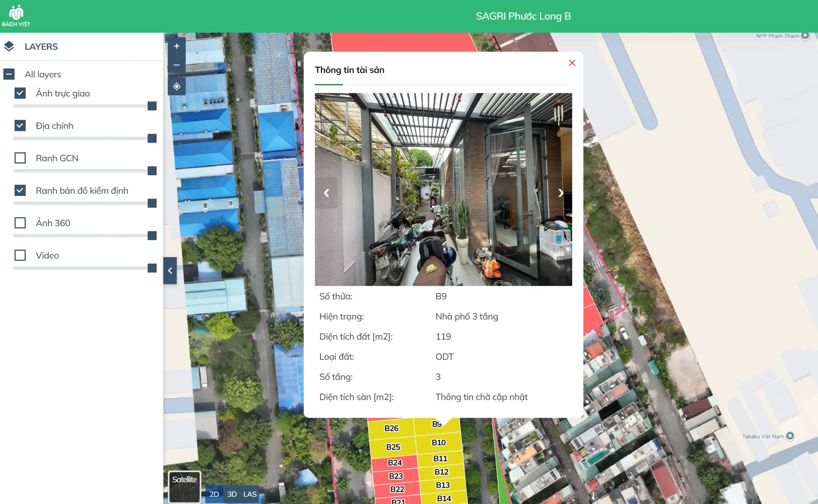Screen dimensions: 818x504
Task: Zoom in on the map
Action: [x=176, y=46]
